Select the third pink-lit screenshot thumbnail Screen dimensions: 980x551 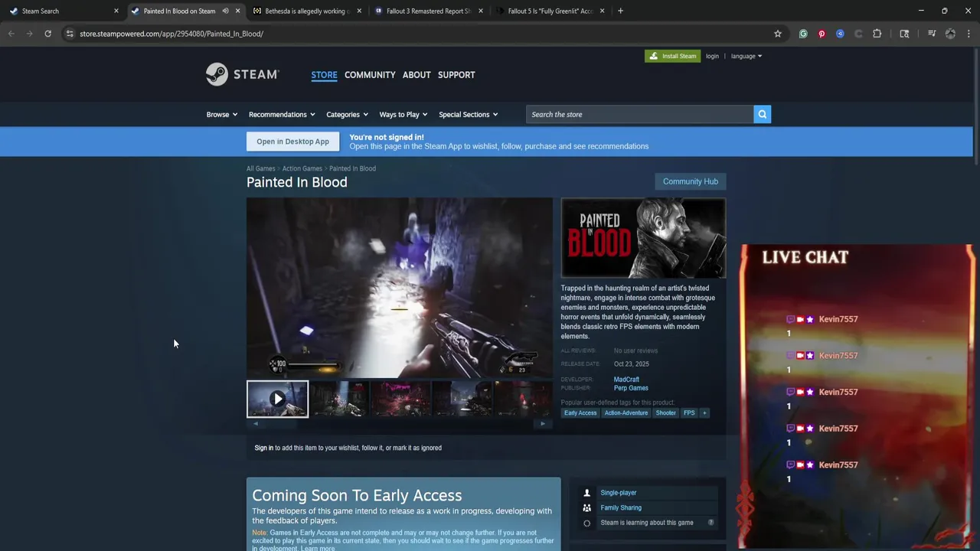[x=400, y=399]
